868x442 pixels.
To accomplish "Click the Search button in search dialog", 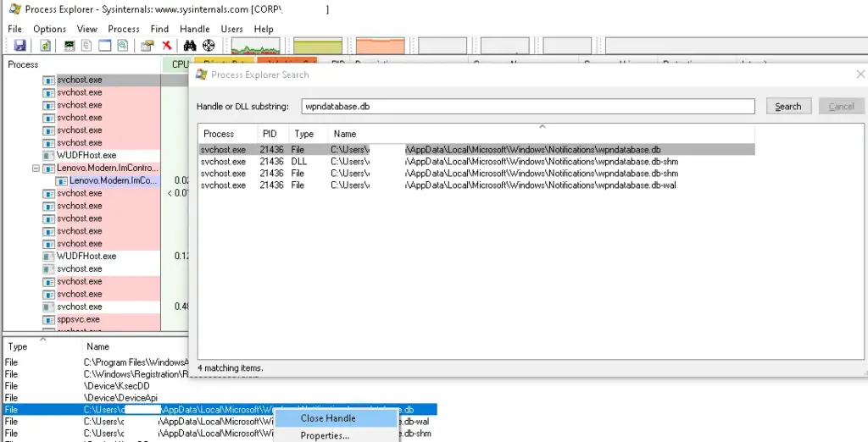I will pos(788,106).
